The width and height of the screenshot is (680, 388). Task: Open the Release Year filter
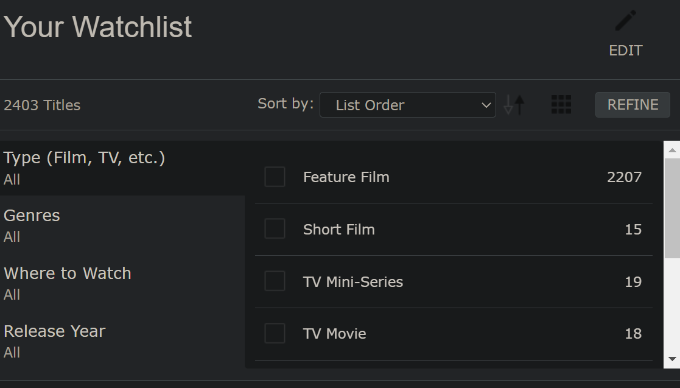click(122, 341)
